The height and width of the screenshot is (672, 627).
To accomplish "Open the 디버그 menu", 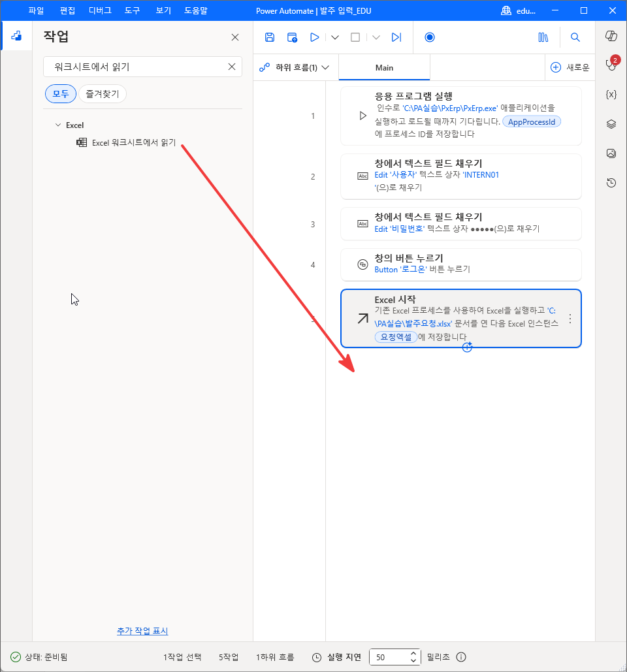I will point(100,10).
